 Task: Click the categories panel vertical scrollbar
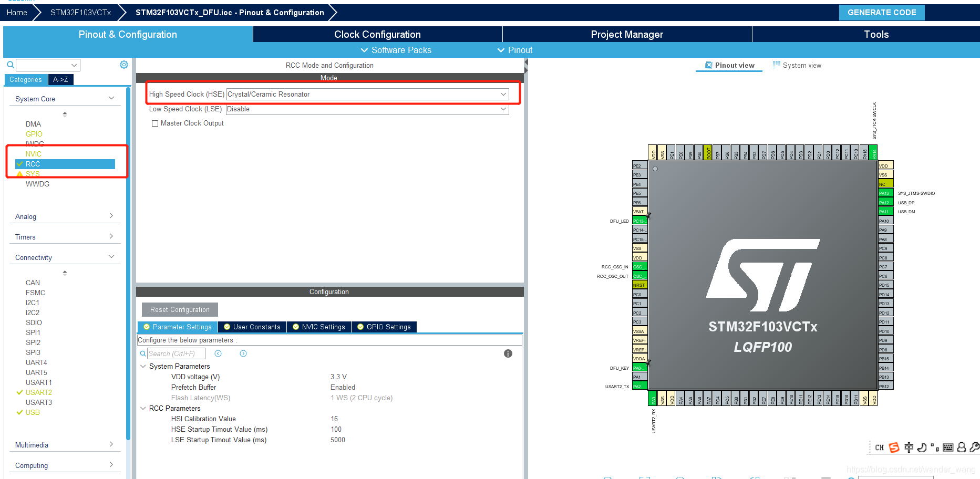(128, 263)
